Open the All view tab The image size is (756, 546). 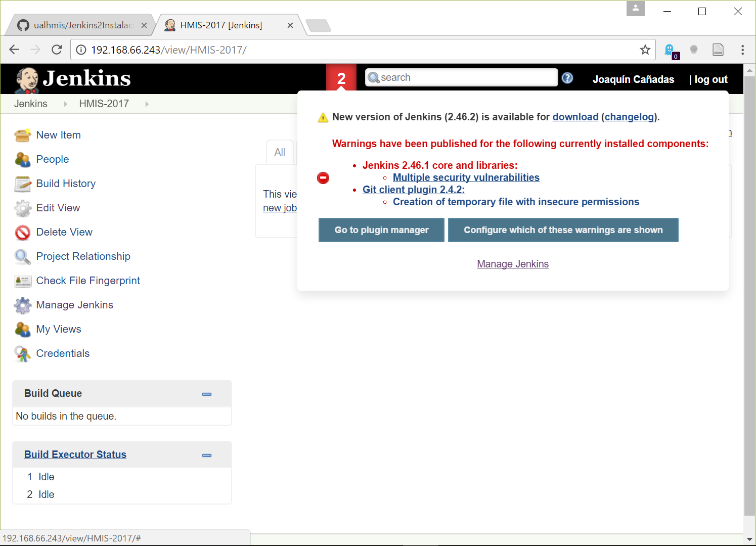(x=280, y=152)
